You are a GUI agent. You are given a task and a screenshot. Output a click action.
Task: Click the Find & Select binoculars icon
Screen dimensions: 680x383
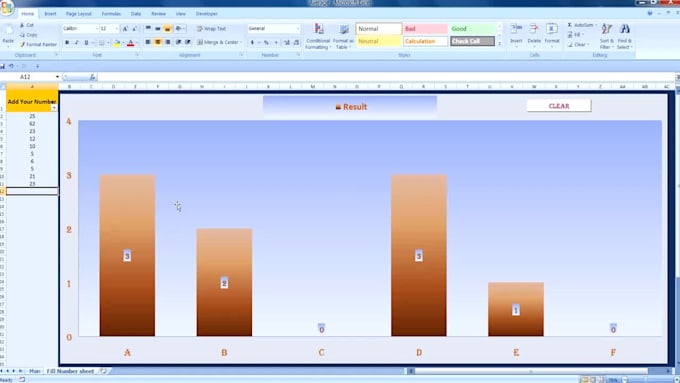tap(624, 29)
